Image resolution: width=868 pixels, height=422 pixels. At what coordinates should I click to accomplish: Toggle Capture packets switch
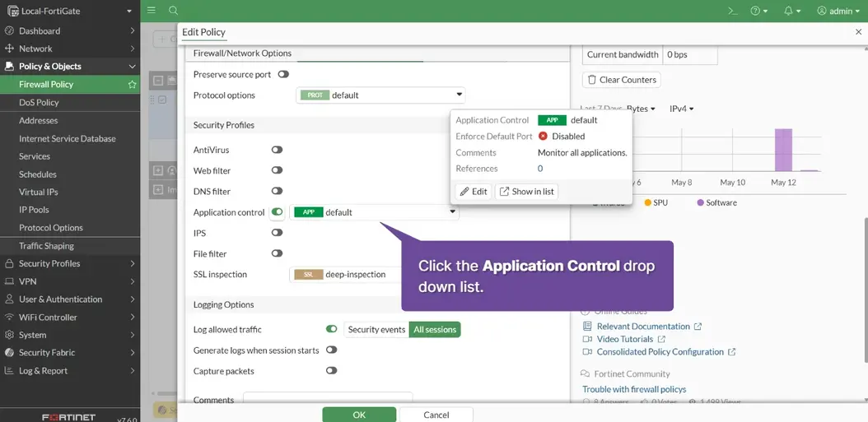tap(332, 370)
